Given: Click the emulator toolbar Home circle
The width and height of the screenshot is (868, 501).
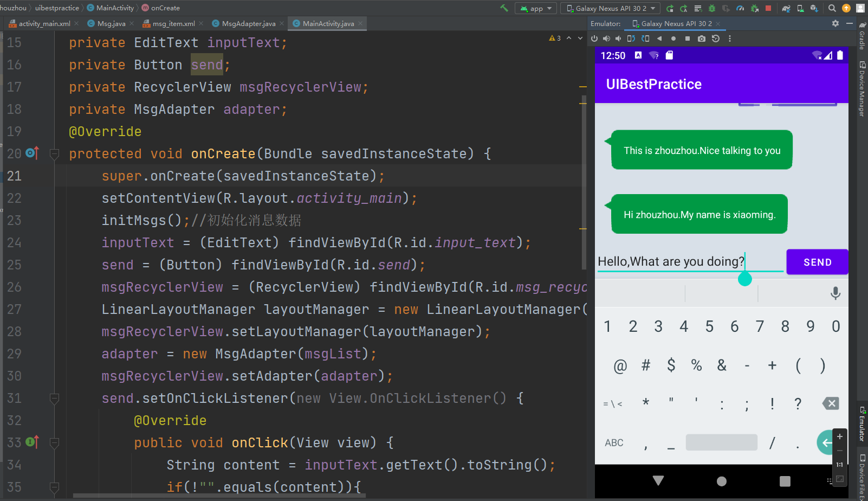Looking at the screenshot, I should tap(673, 38).
